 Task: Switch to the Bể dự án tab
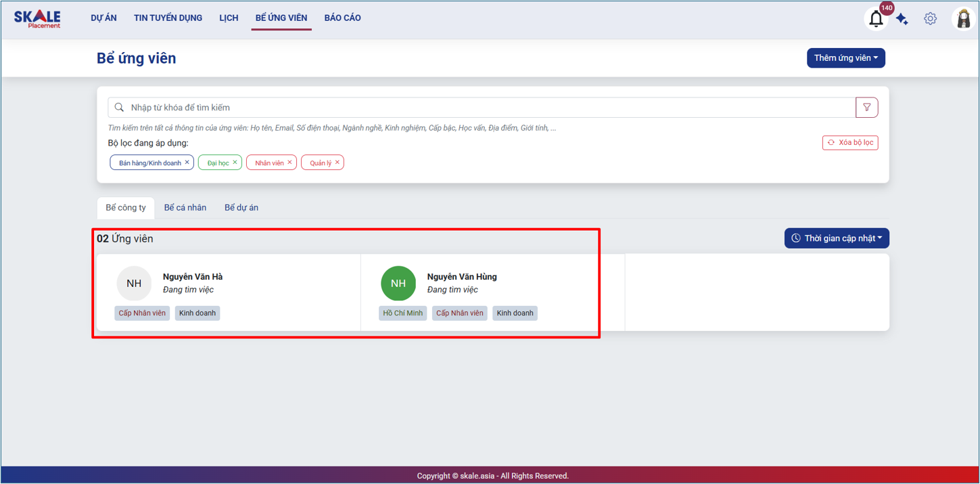pos(241,208)
